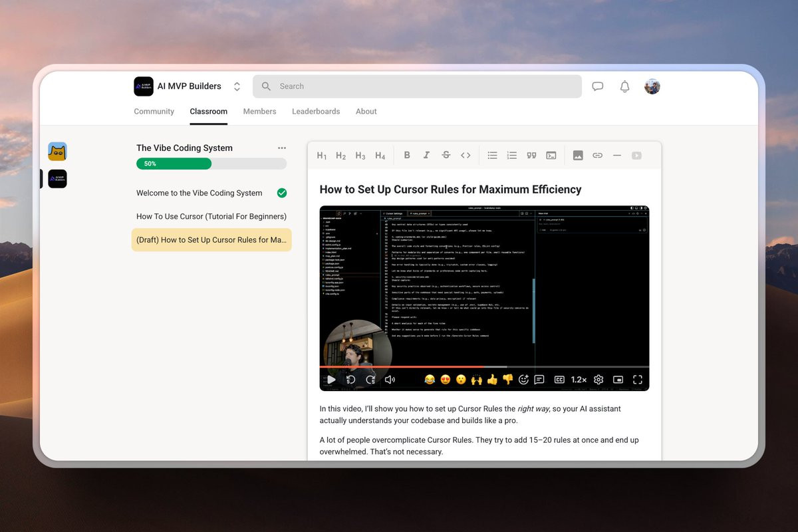798x532 pixels.
Task: Open course options three-dot menu
Action: point(282,148)
